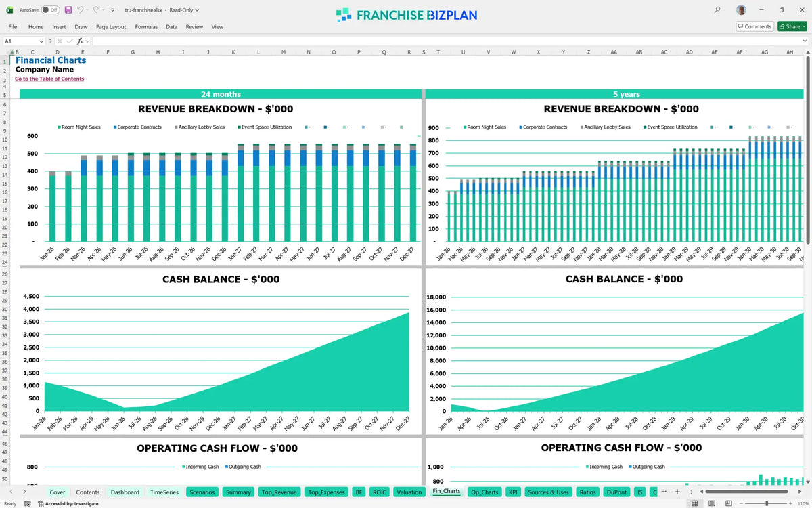Open the Dashboard sheet tab
Screen dimensions: 812x508
(125, 492)
